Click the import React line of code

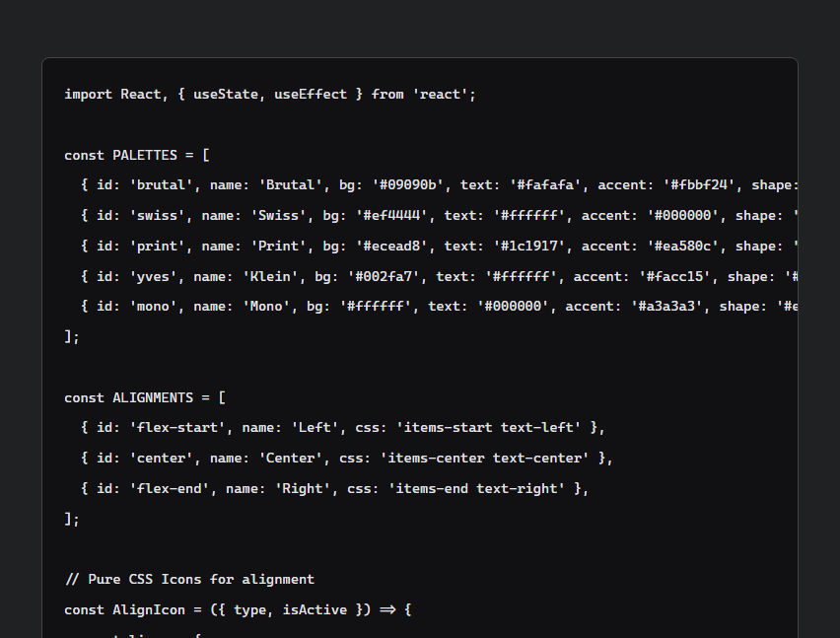[270, 95]
